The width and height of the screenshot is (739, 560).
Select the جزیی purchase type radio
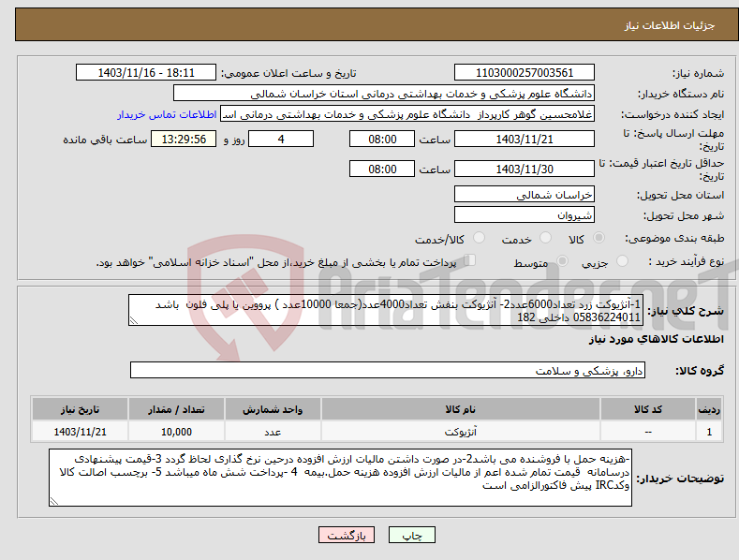[622, 261]
